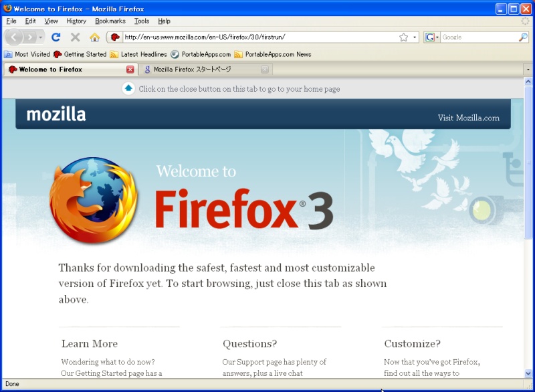Bookmark this page with the star icon
The image size is (535, 392).
pos(404,37)
